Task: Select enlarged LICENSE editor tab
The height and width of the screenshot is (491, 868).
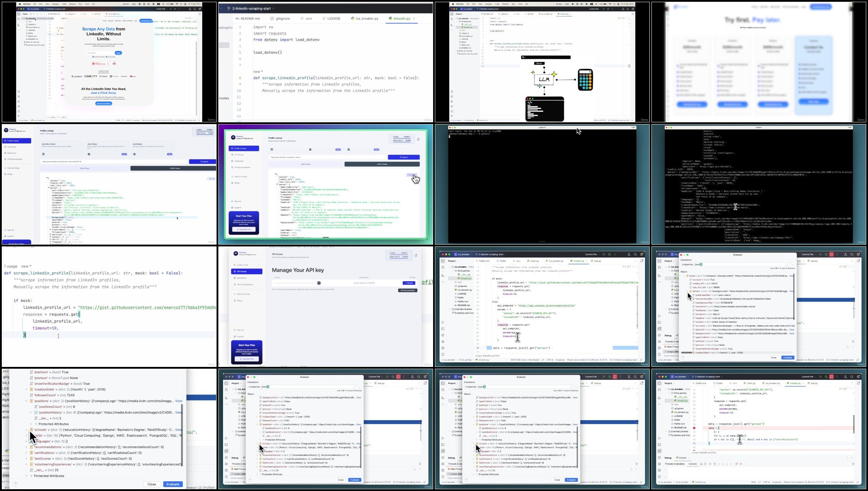Action: coord(331,19)
